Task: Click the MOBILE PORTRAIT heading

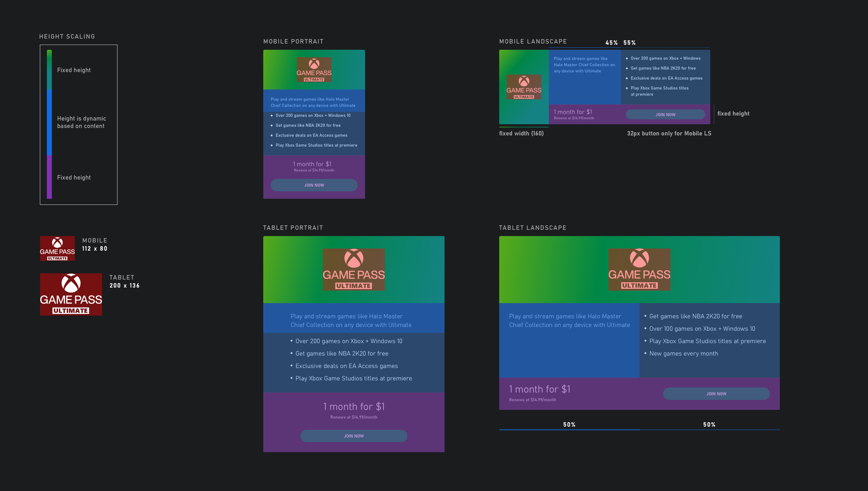Action: [x=293, y=41]
